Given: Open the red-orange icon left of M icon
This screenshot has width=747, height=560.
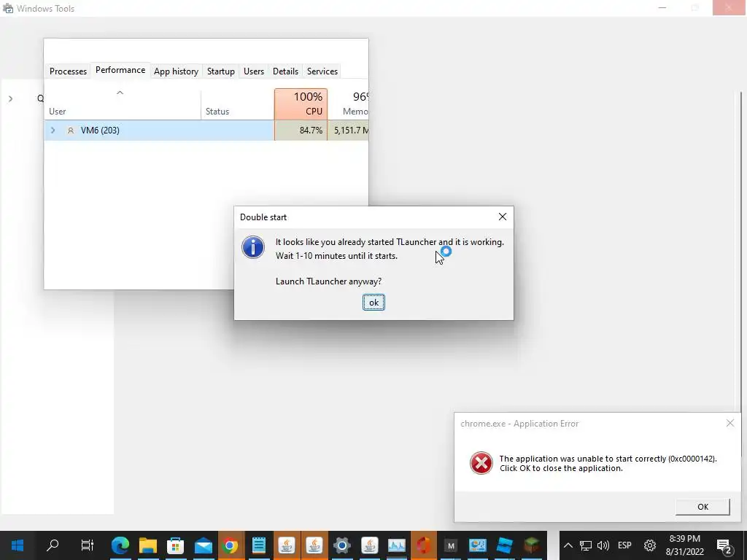Looking at the screenshot, I should coord(424,545).
